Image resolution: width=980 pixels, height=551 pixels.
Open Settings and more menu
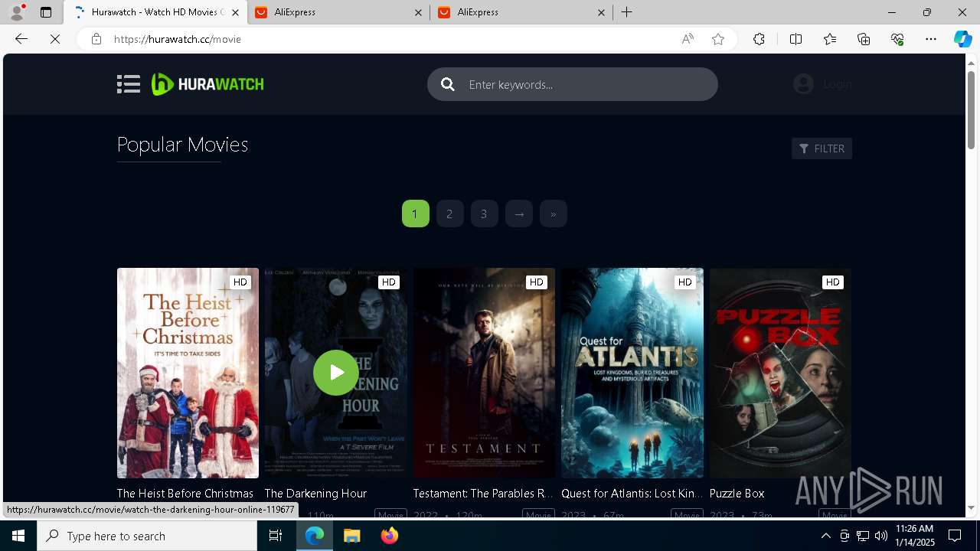pyautogui.click(x=931, y=39)
